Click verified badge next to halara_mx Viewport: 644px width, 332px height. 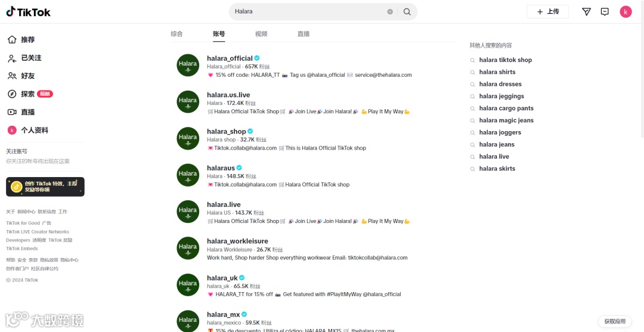(x=244, y=314)
